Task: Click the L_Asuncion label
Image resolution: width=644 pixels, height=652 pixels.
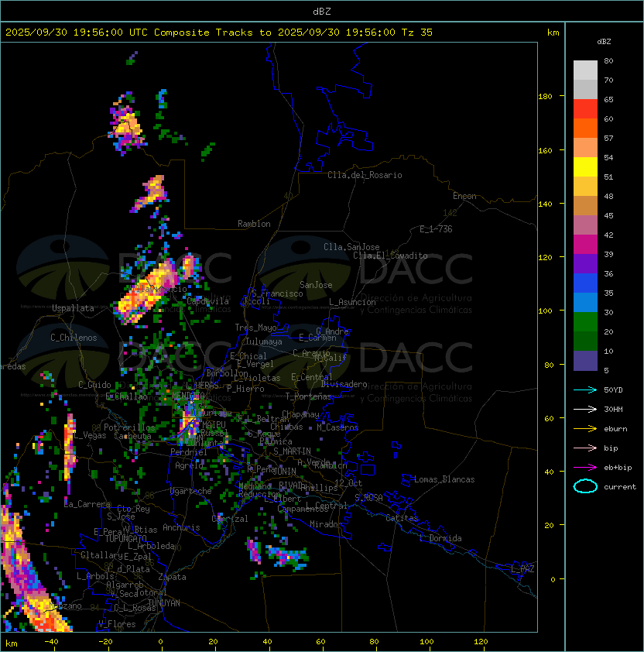Action: (x=352, y=302)
